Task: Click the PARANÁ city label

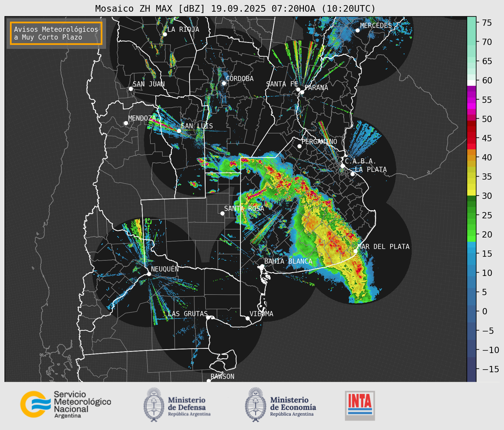Action: pos(316,88)
